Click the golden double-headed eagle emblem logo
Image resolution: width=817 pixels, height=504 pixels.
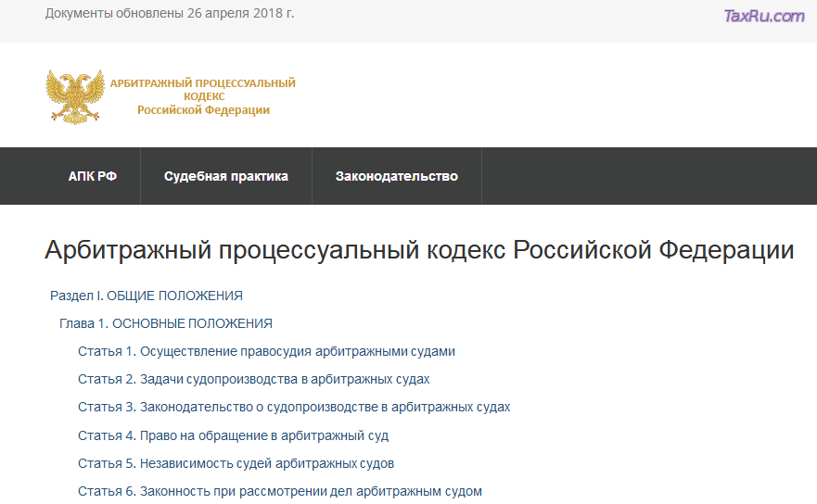[75, 97]
